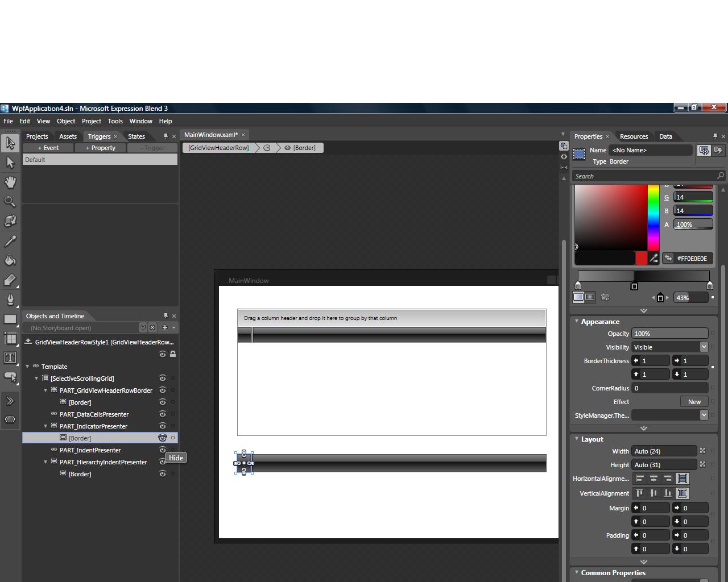Open the Assets chevron in the toolbox
This screenshot has height=582, width=728.
click(x=10, y=401)
